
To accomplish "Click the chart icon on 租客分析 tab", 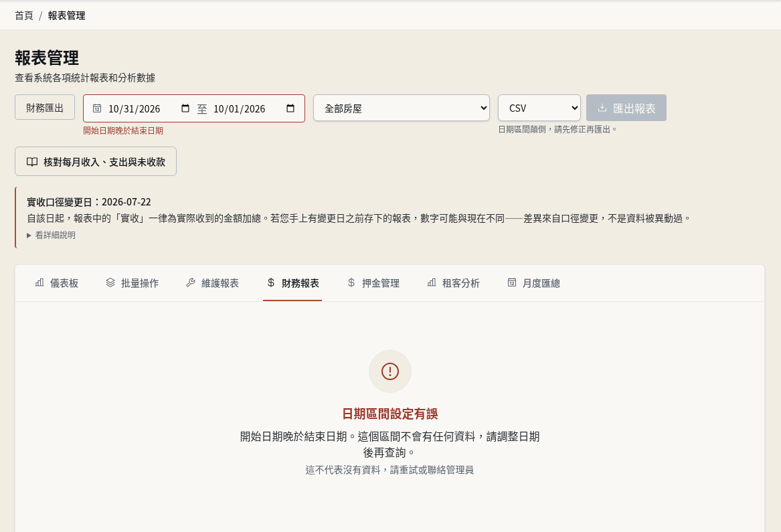I will 432,283.
